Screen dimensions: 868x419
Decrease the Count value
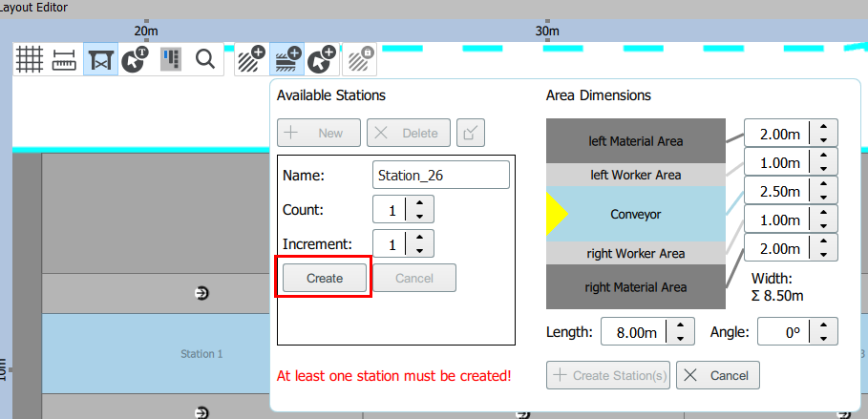[x=419, y=217]
